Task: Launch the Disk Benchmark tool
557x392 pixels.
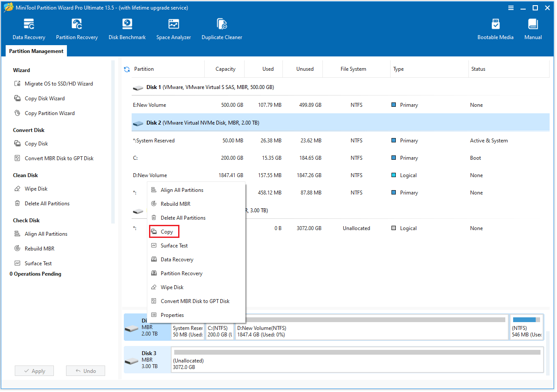Action: 127,28
